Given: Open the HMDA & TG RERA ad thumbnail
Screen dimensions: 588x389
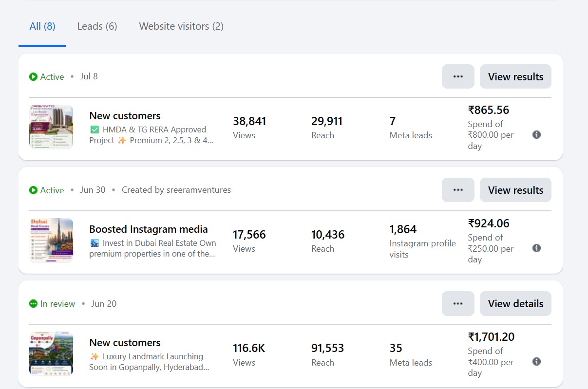Looking at the screenshot, I should (51, 127).
